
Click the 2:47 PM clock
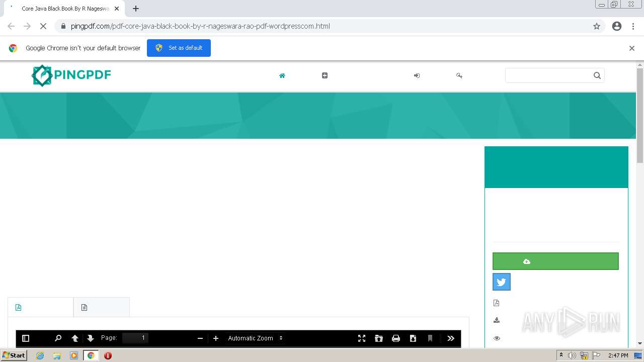(618, 355)
